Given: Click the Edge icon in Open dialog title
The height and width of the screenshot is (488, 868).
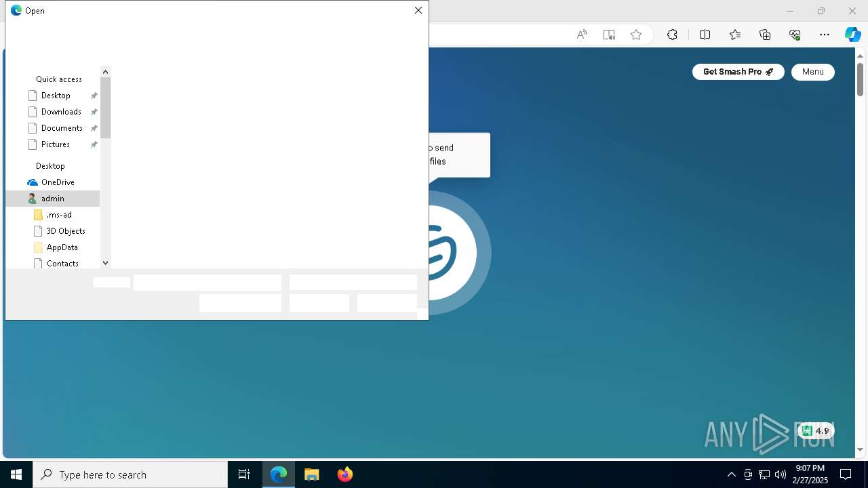Looking at the screenshot, I should (x=16, y=10).
